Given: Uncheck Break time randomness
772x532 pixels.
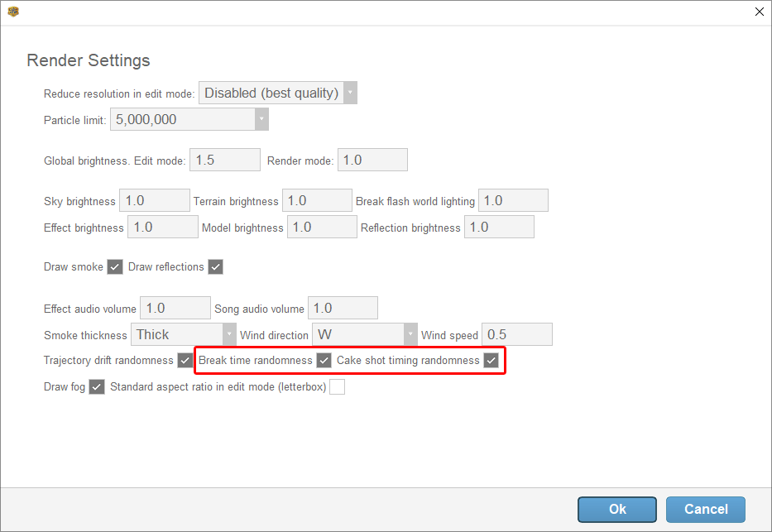Looking at the screenshot, I should [324, 360].
